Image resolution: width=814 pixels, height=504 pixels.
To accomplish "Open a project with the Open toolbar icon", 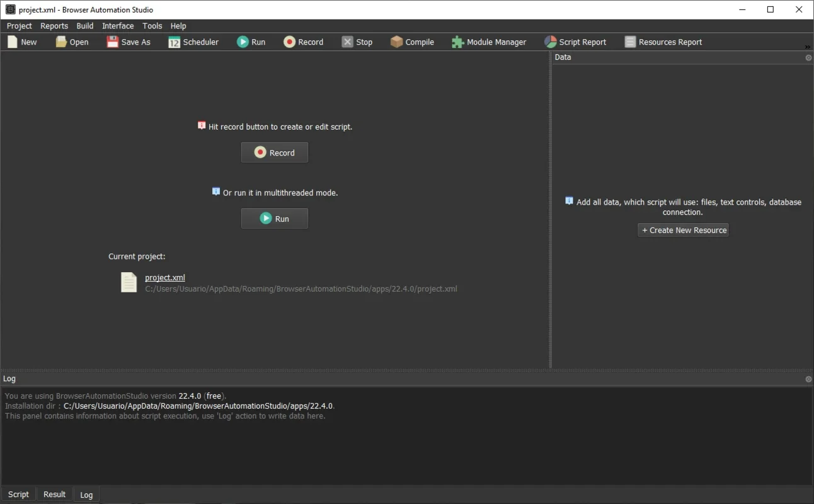I will coord(61,42).
